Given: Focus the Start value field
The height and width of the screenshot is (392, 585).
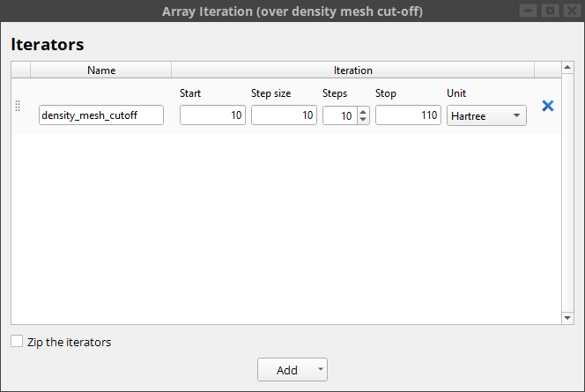Looking at the screenshot, I should click(x=212, y=115).
